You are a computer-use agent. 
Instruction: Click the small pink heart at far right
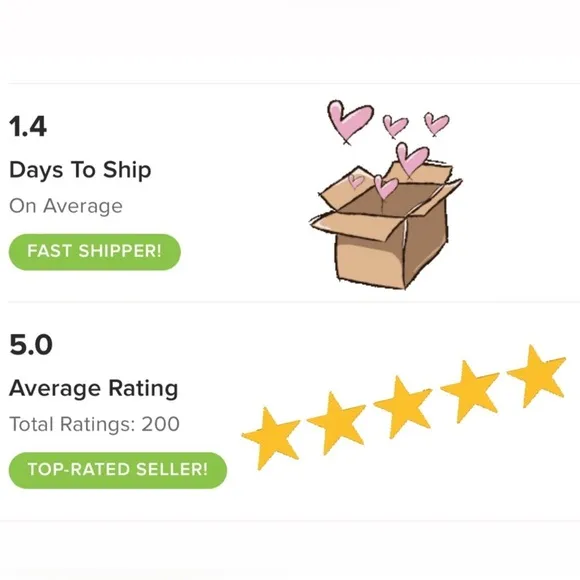point(436,124)
